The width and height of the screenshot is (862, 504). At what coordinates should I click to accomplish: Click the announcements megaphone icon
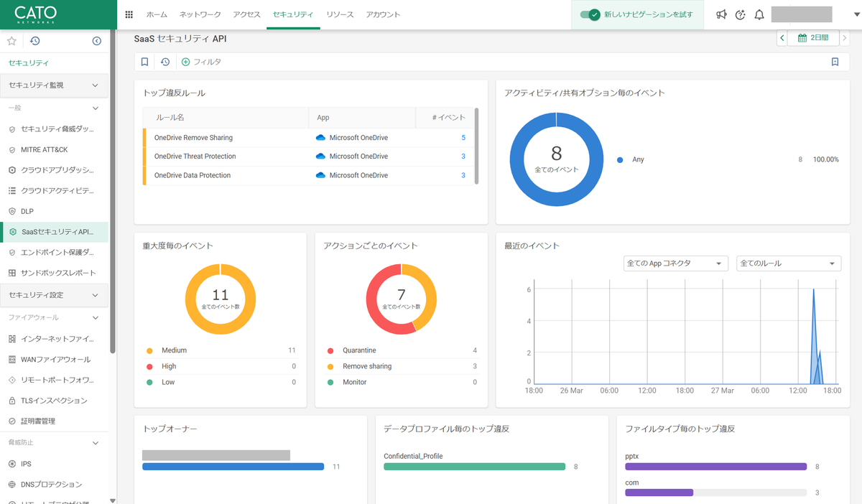721,14
